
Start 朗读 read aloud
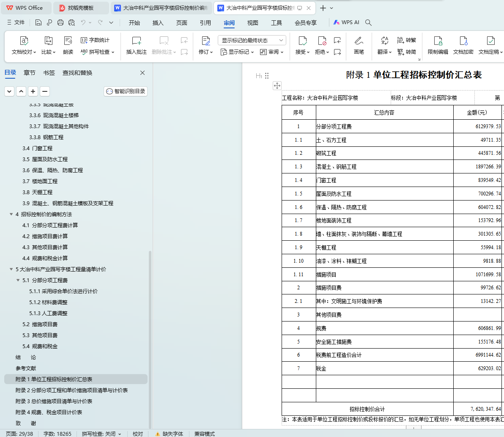coord(68,45)
